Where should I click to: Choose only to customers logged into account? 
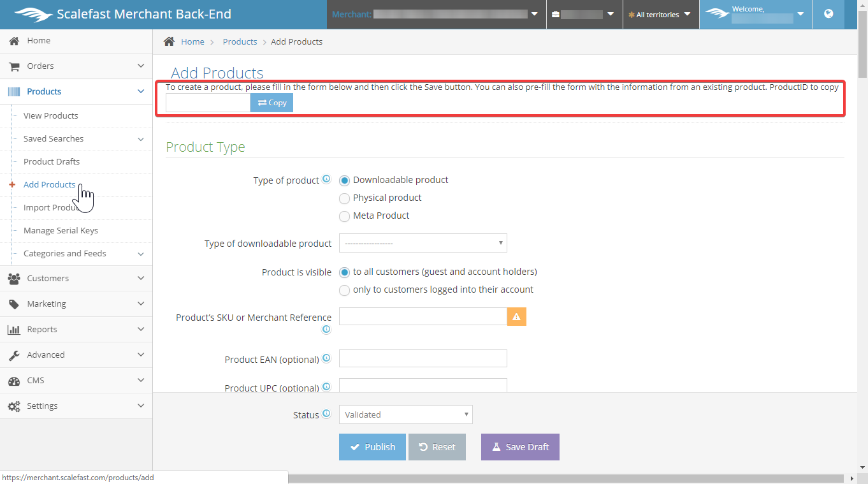point(344,290)
